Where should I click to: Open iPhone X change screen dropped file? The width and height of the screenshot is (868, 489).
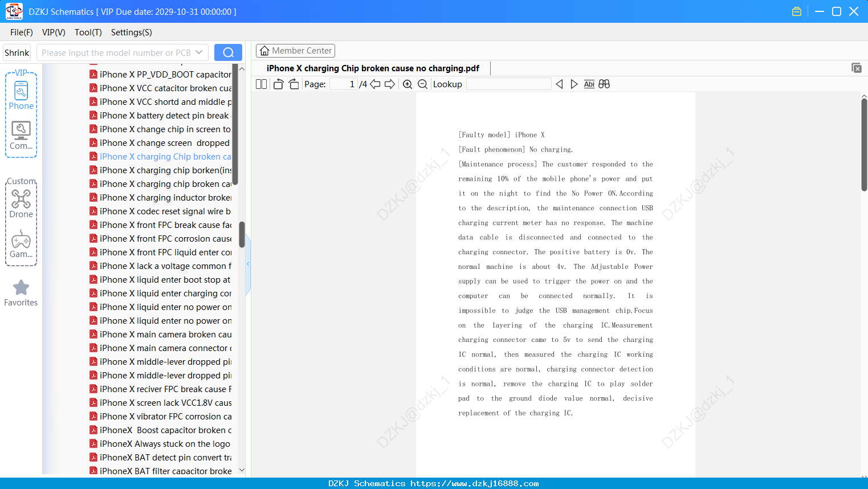pos(160,143)
